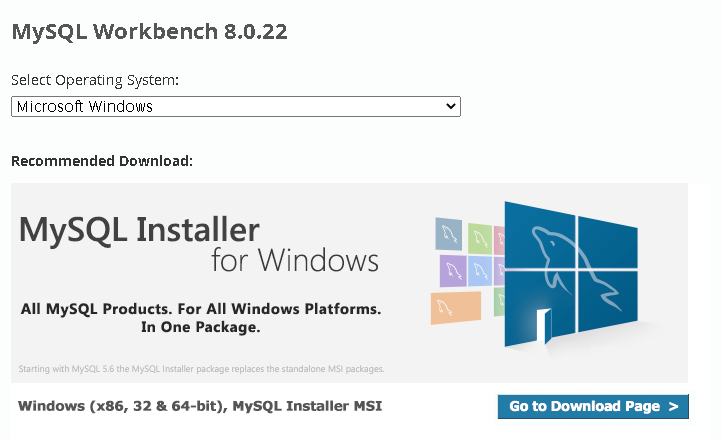Click the small MySQL 5.6 footnote text
722x440 pixels.
pos(200,369)
